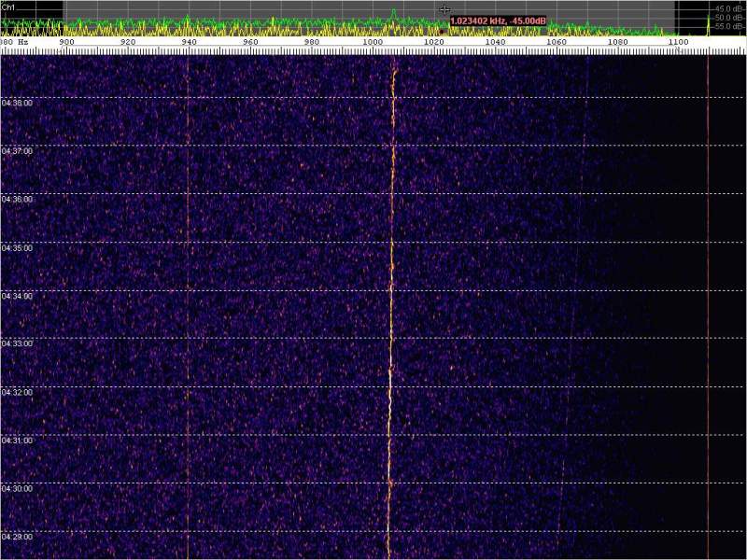This screenshot has height=560, width=747.
Task: Click the green spectrum peak above signal
Action: click(x=393, y=13)
